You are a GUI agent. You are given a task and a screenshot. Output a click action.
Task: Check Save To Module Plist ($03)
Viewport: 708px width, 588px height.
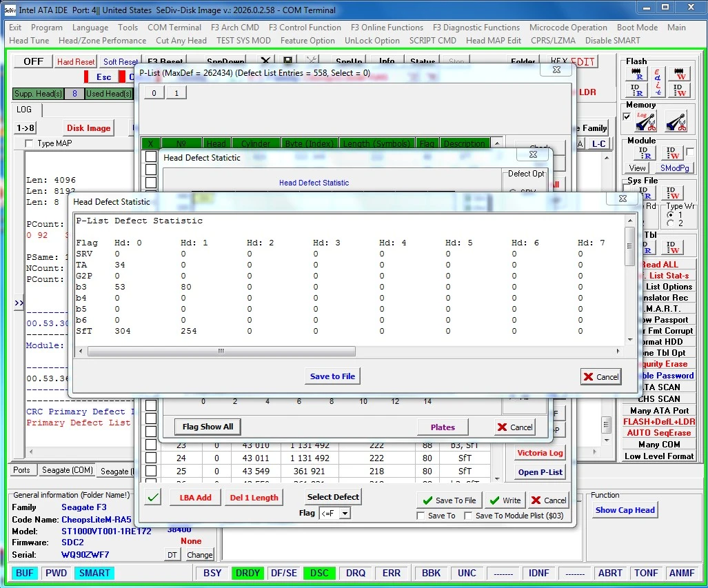[468, 516]
